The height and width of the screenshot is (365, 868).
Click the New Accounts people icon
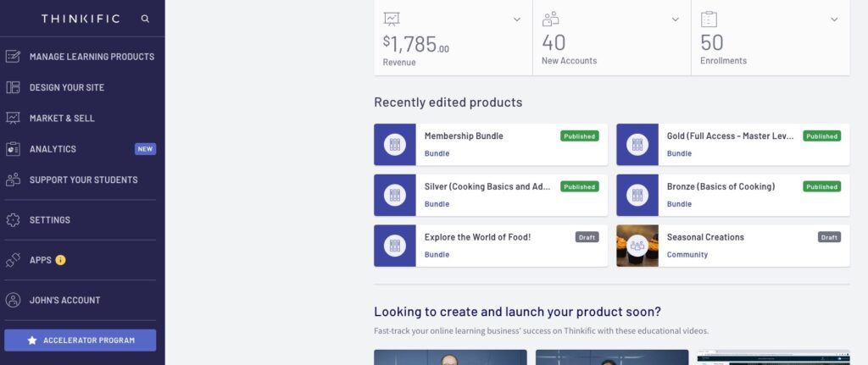pyautogui.click(x=550, y=19)
